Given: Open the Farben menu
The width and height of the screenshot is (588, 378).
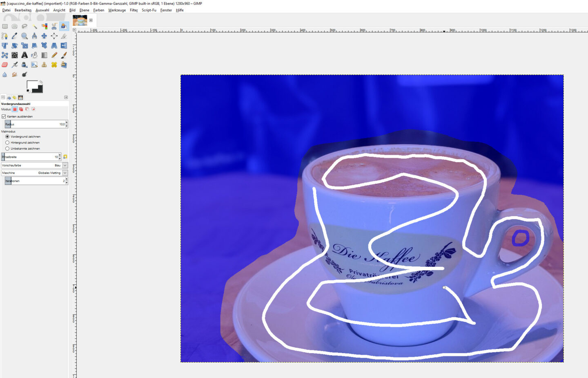Looking at the screenshot, I should [x=98, y=10].
